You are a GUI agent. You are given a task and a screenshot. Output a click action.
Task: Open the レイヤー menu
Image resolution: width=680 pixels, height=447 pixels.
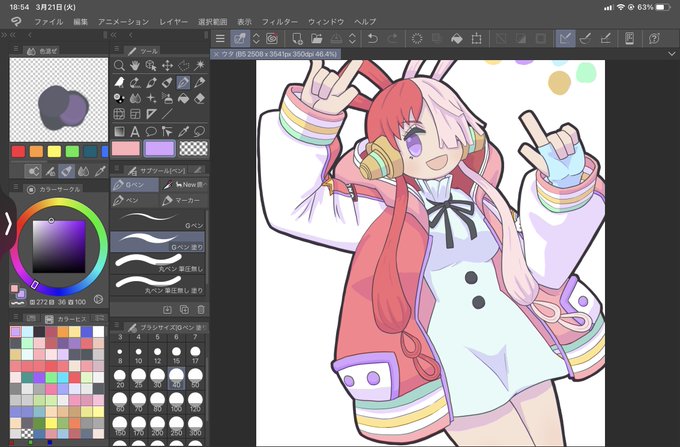pos(173,22)
